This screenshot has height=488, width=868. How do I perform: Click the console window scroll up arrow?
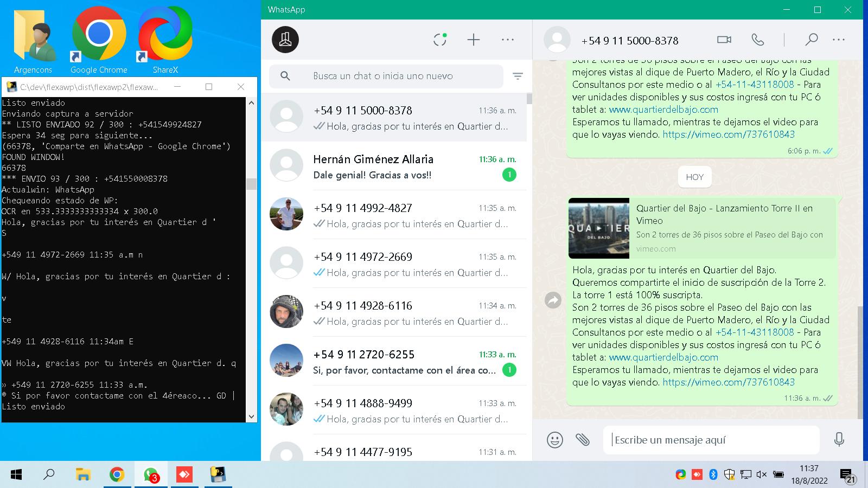click(251, 103)
